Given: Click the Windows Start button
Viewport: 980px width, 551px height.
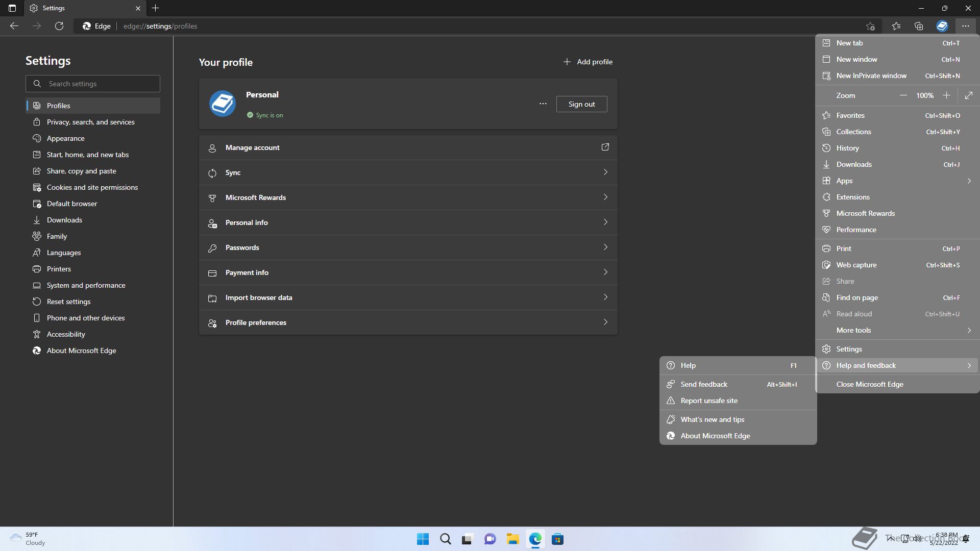Looking at the screenshot, I should (x=423, y=539).
